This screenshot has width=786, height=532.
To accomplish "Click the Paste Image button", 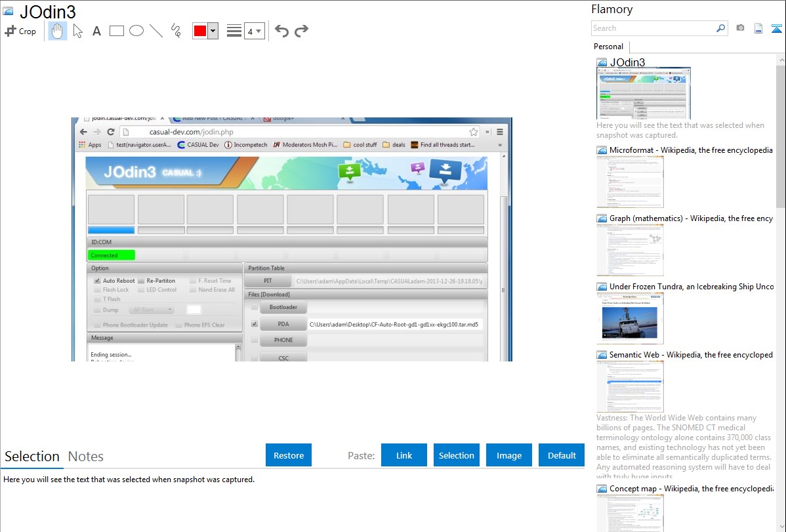I will point(508,455).
